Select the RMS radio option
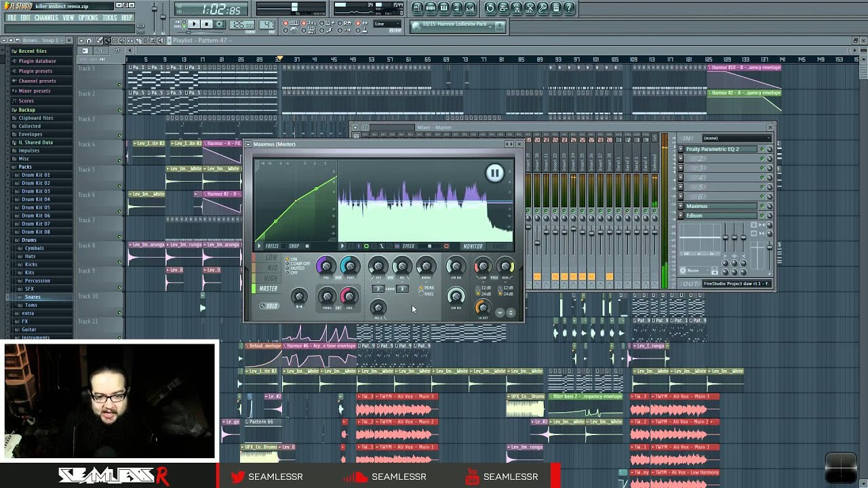The width and height of the screenshot is (868, 488). [x=425, y=293]
